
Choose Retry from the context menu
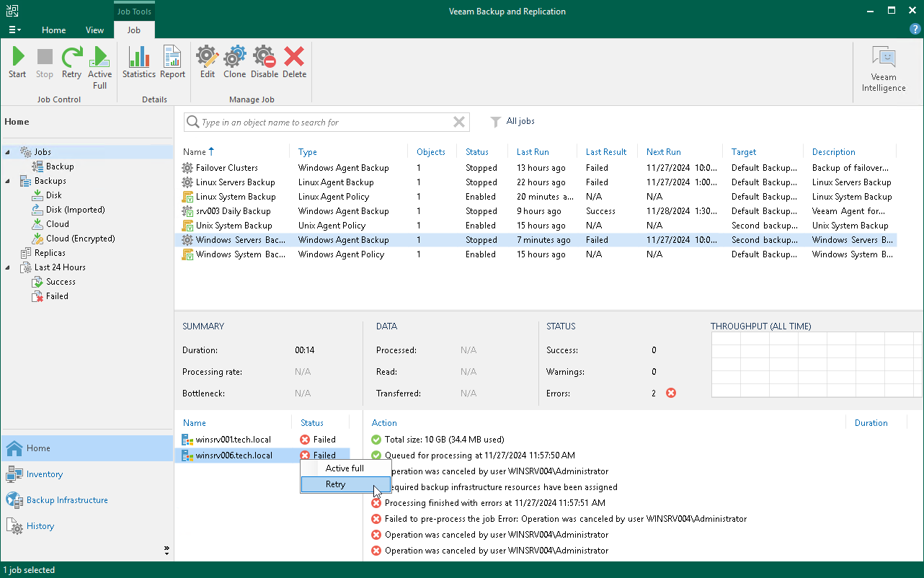point(345,484)
